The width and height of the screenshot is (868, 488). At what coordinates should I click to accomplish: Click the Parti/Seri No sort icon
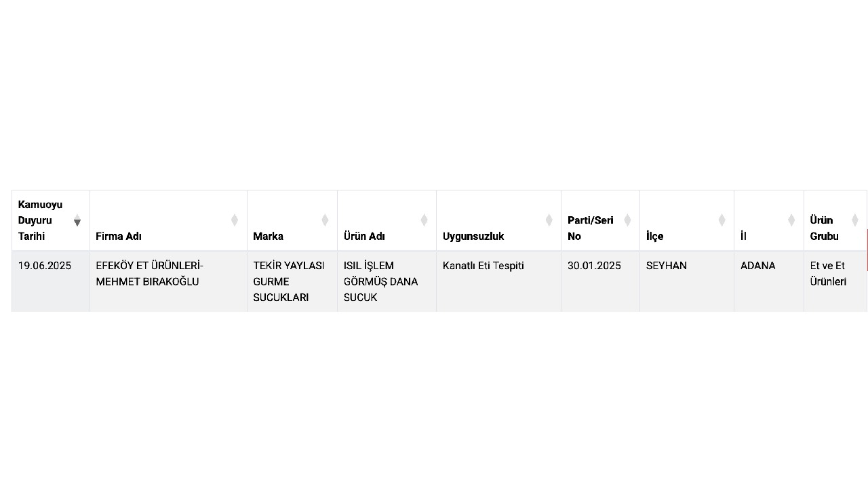(627, 220)
